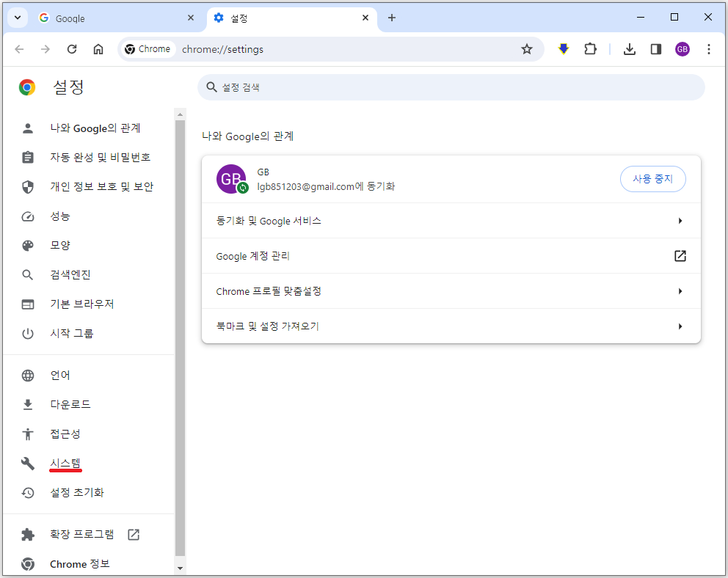Click the 설정 검색 search field
This screenshot has width=728, height=578.
(x=451, y=87)
